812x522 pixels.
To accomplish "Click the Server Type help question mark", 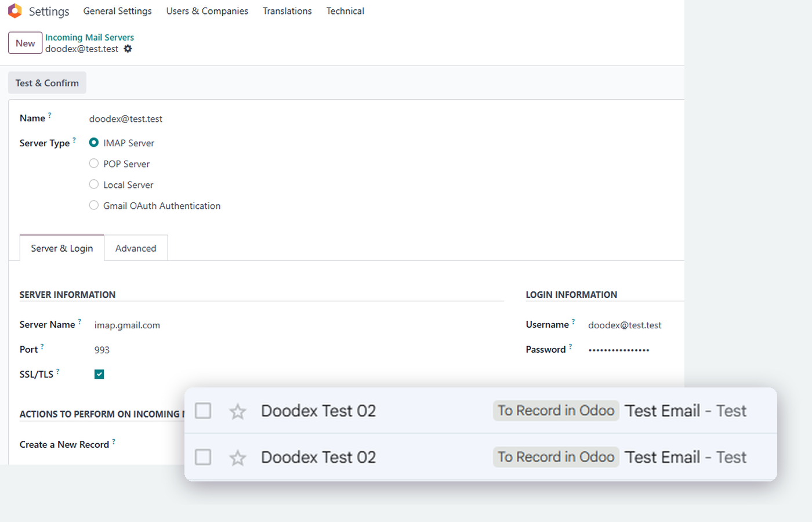I will pyautogui.click(x=74, y=140).
